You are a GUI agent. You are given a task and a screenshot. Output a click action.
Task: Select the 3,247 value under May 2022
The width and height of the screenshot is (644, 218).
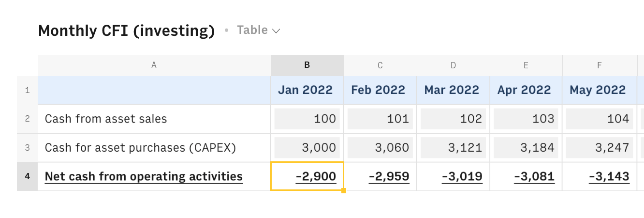point(599,148)
